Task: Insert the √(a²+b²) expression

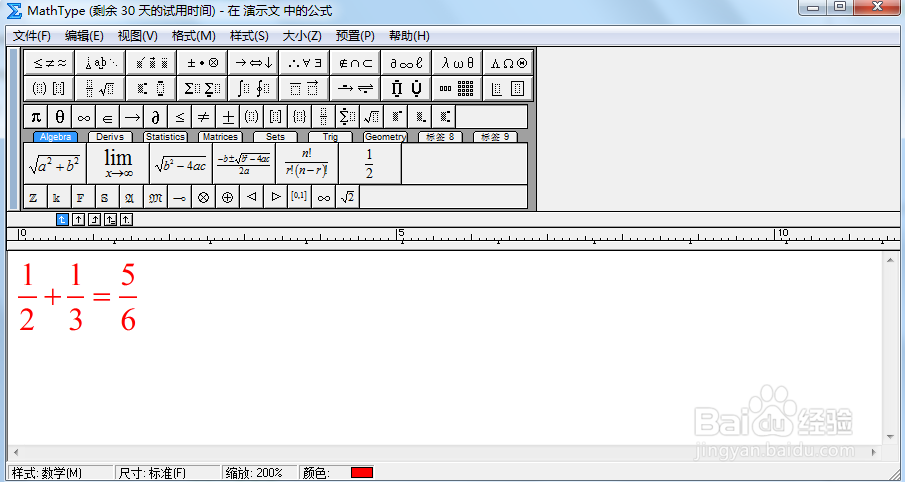Action: (x=55, y=163)
